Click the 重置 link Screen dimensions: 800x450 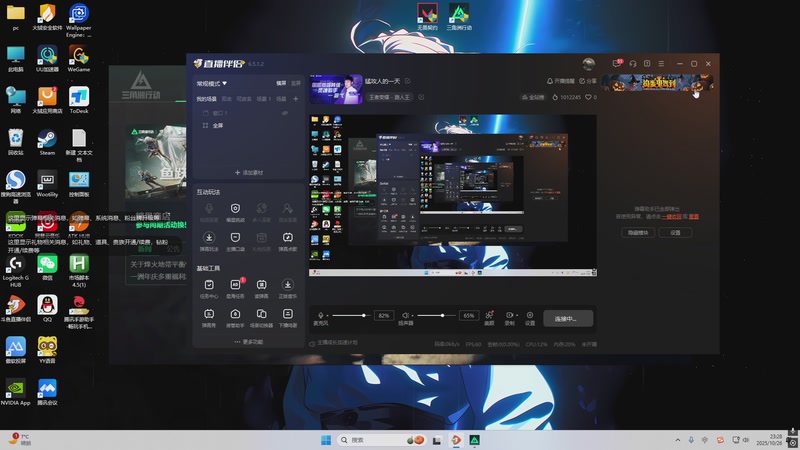pos(694,216)
